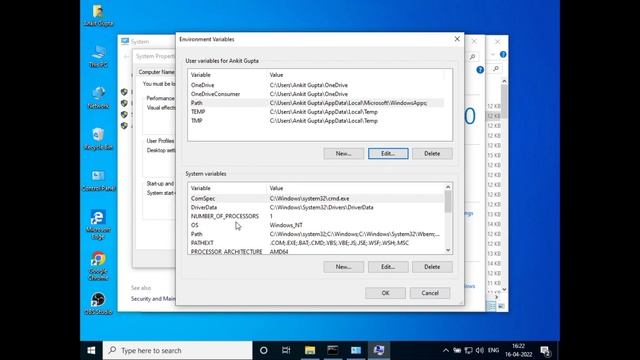Viewport: 640px width, 360px height.
Task: Cancel the Environment Variables dialog
Action: [x=430, y=293]
